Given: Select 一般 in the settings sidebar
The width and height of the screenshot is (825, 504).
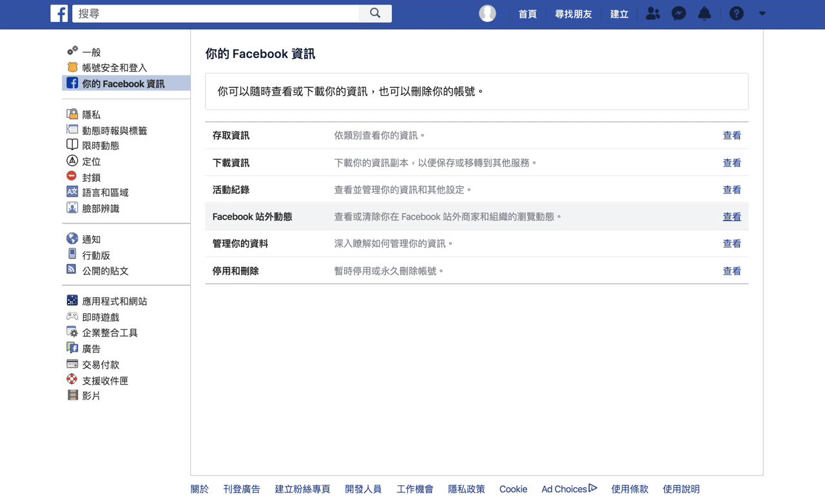Looking at the screenshot, I should 92,52.
